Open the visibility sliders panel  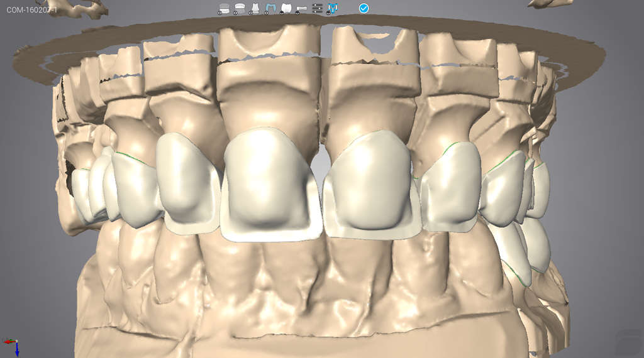point(317,8)
